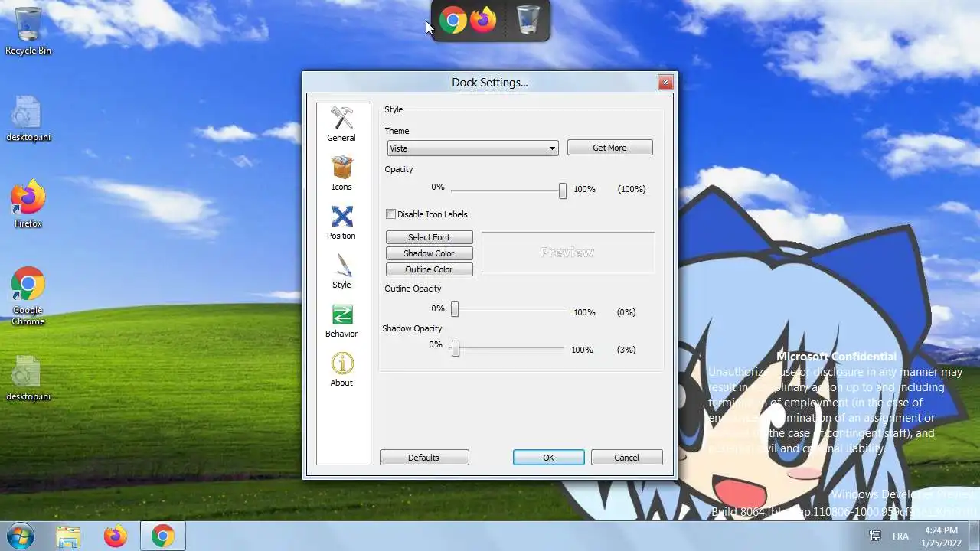
Task: Click the Defaults button
Action: point(423,458)
